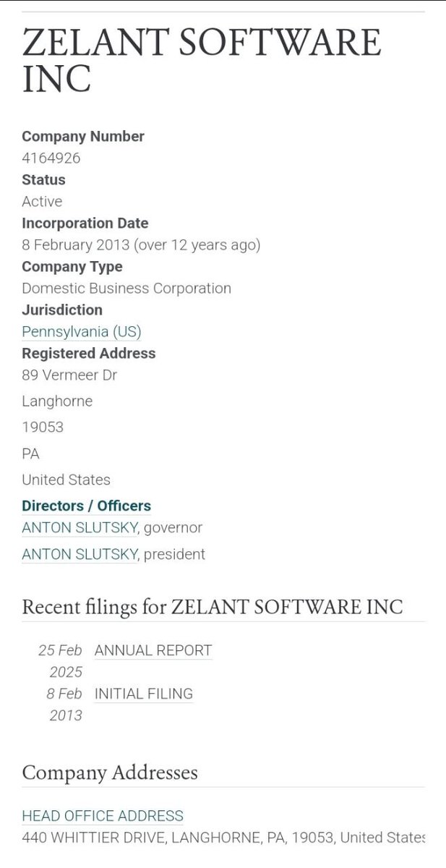Click the Company Addresses section heading
446x868 pixels.
(109, 772)
